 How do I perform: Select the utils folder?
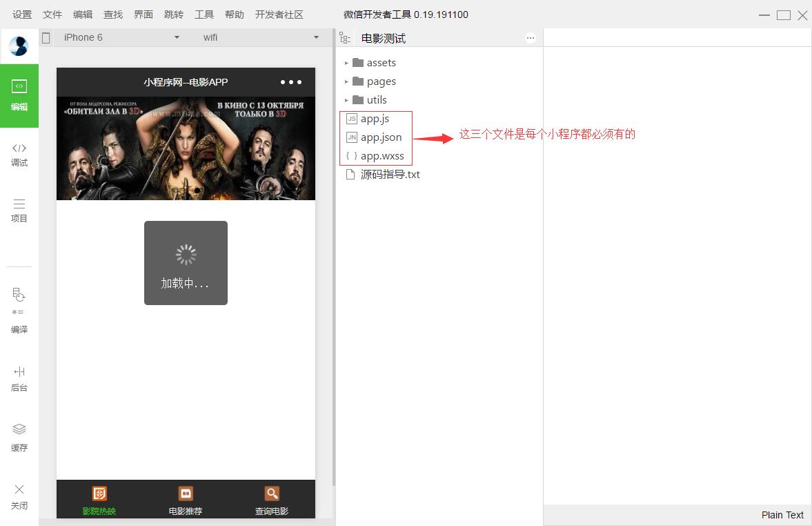point(370,100)
